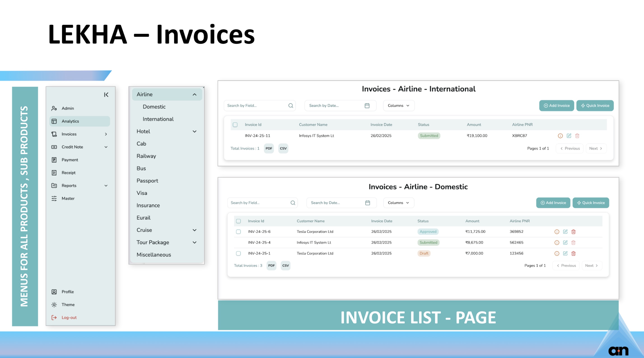Log out using the red exit icon
The width and height of the screenshot is (644, 358).
(x=54, y=317)
